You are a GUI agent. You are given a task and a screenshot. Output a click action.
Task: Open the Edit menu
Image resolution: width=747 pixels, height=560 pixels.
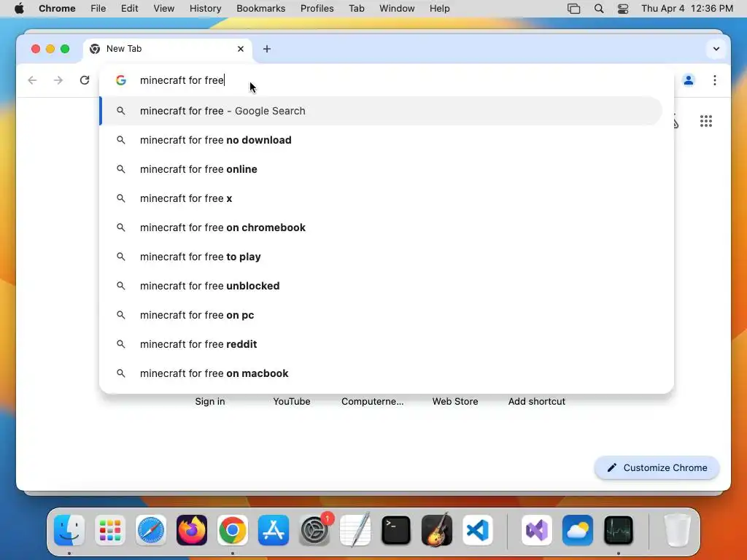coord(129,9)
